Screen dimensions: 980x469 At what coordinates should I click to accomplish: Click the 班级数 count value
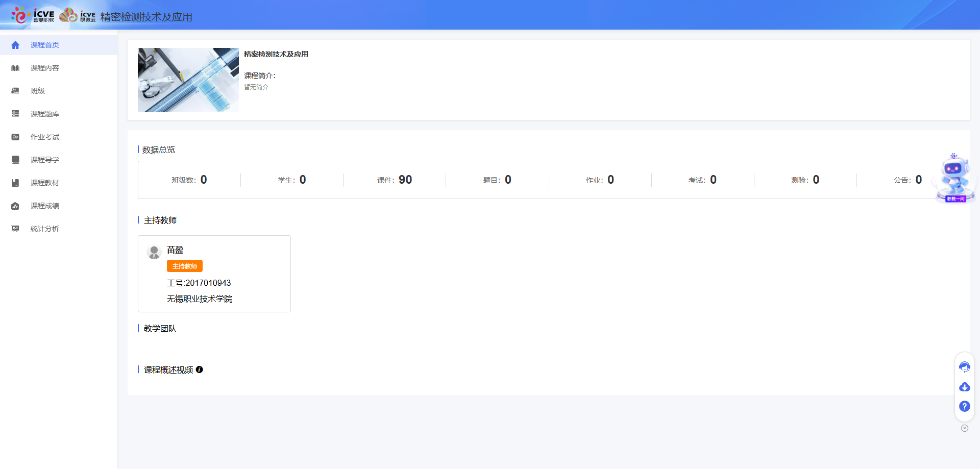(204, 180)
